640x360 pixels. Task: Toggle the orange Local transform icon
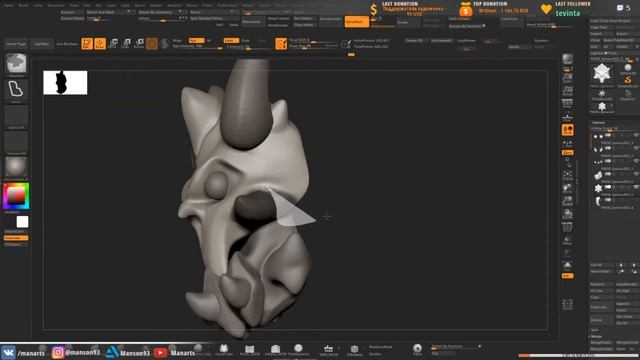[x=567, y=130]
